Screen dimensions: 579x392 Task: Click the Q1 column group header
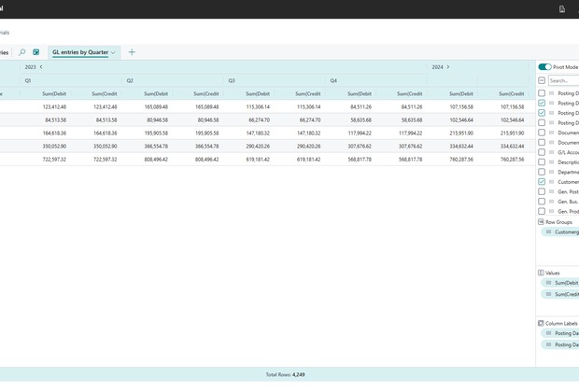pos(71,80)
